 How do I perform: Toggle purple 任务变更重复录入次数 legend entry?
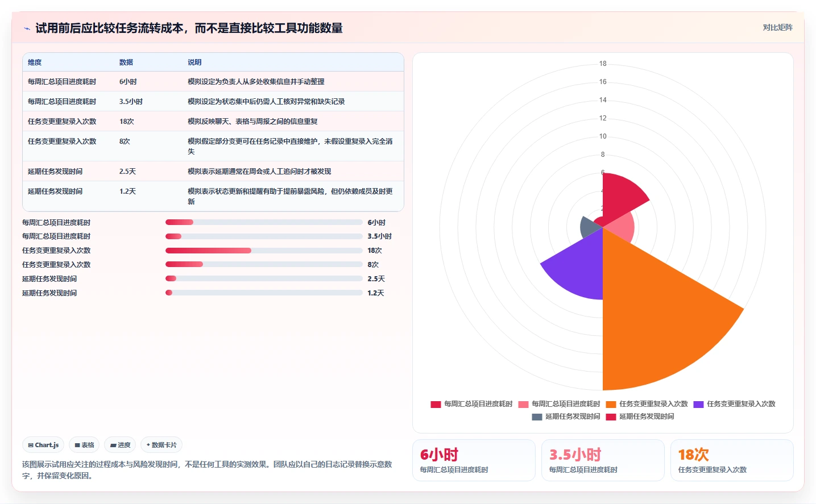pos(734,404)
